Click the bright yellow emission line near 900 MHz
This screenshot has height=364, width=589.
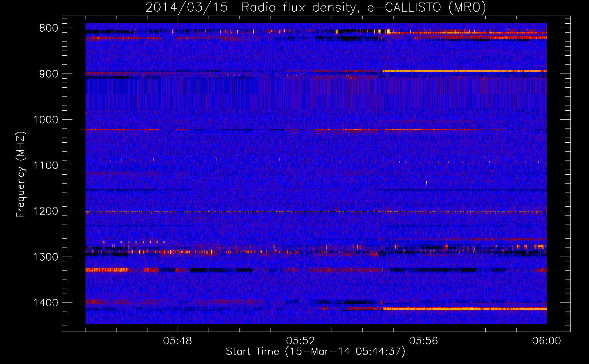coord(465,71)
